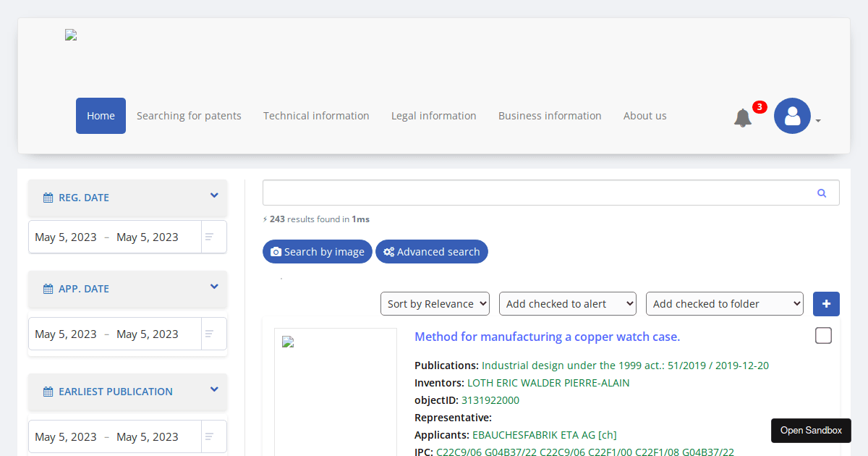Select the Searching for patents menu item
Image resolution: width=868 pixels, height=456 pixels.
point(189,115)
